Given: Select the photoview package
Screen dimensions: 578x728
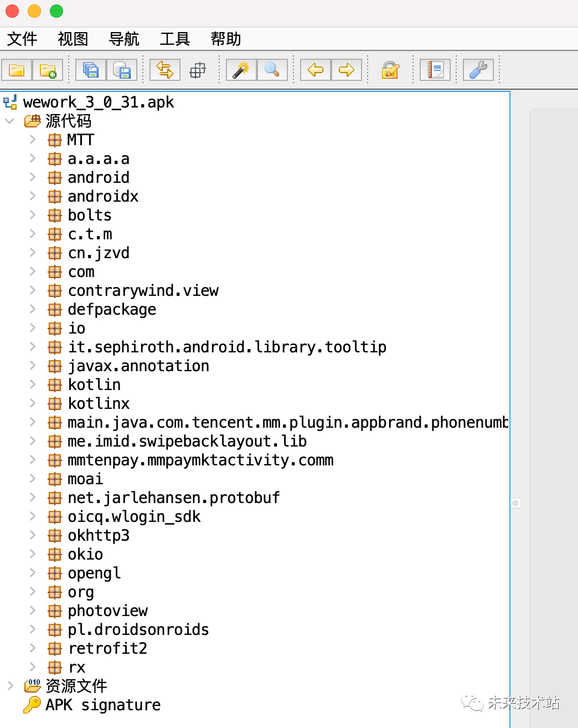Looking at the screenshot, I should pos(107,611).
